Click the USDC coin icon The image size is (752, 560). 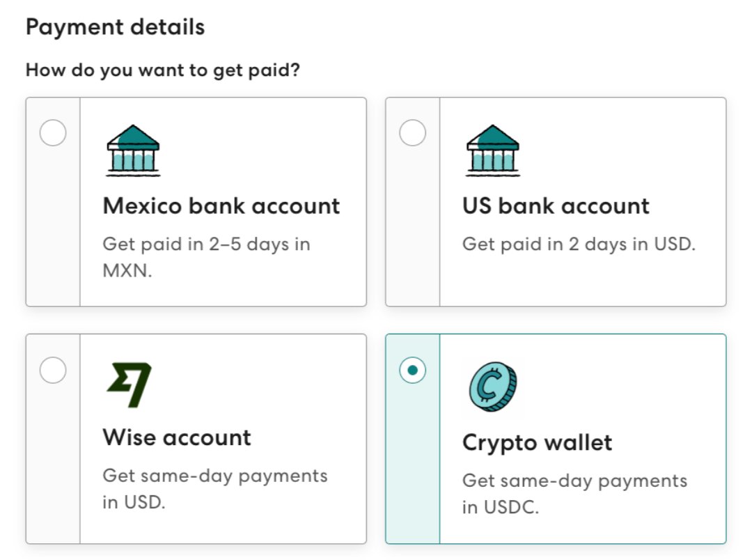coord(492,388)
